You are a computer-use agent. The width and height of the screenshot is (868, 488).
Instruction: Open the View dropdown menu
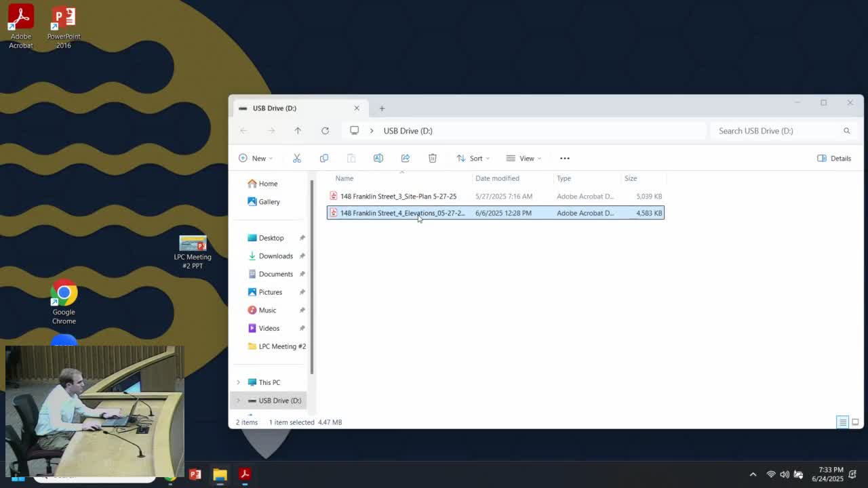[524, 158]
